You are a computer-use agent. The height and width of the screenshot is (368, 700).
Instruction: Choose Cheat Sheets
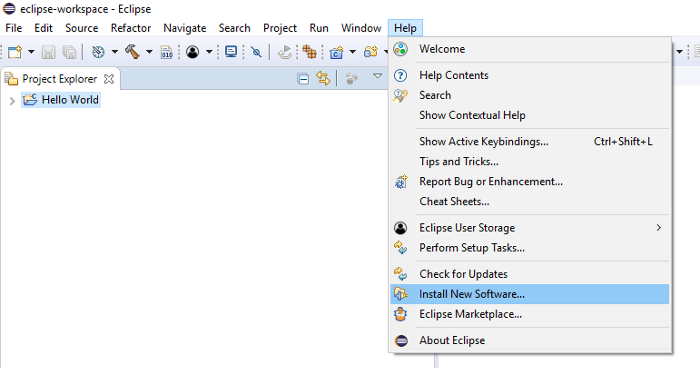click(529, 201)
